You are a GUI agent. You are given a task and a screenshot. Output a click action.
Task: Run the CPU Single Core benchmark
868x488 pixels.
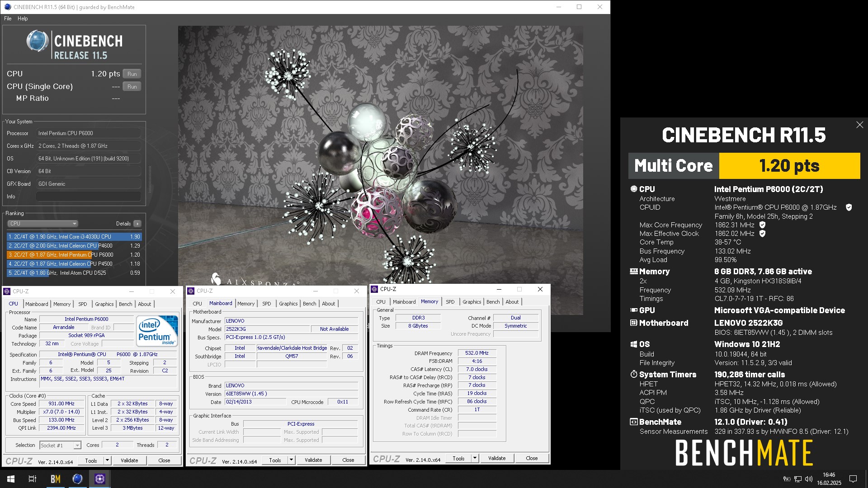coord(132,86)
